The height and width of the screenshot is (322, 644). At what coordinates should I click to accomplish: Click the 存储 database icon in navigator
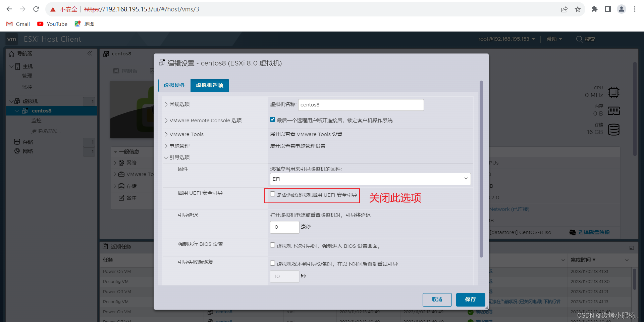pyautogui.click(x=17, y=142)
